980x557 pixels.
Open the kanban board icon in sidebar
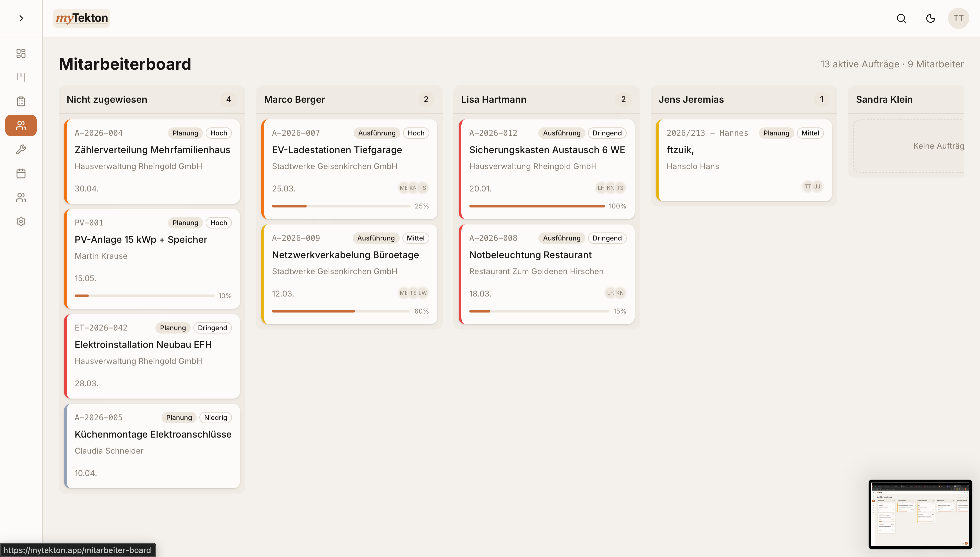21,77
